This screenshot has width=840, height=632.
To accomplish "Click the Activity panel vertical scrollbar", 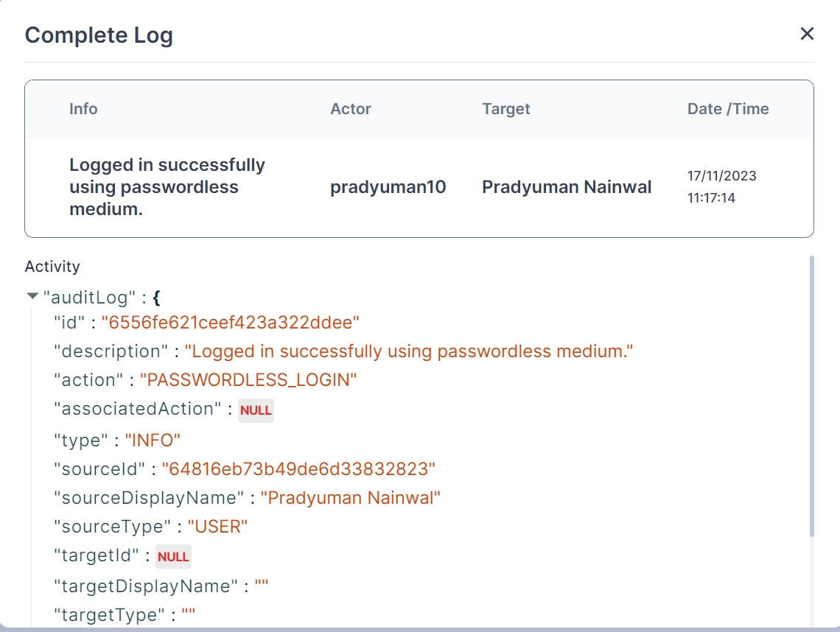I will tap(812, 398).
